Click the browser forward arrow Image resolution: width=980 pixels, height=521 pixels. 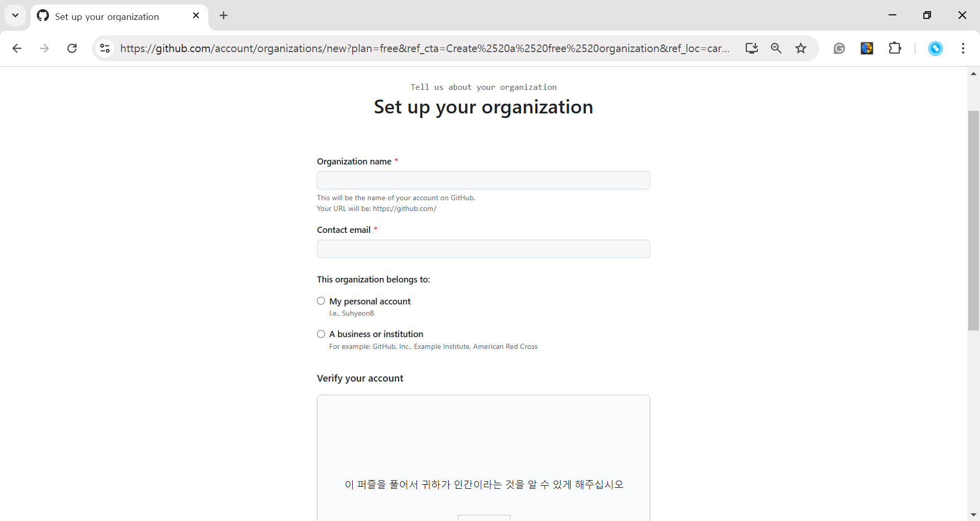tap(44, 48)
